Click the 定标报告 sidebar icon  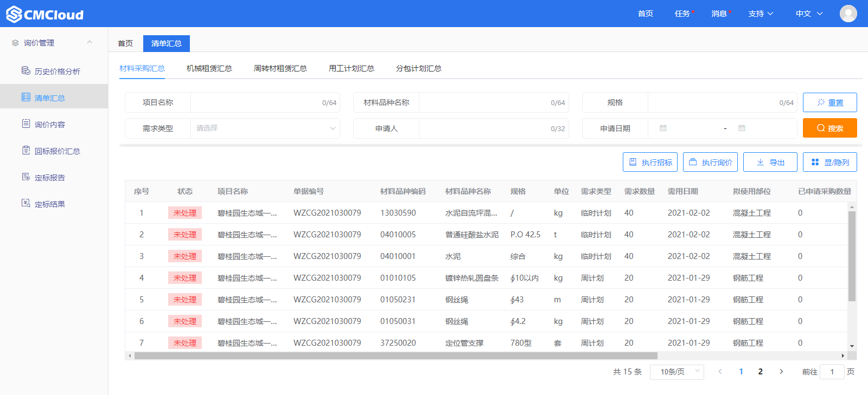point(26,177)
